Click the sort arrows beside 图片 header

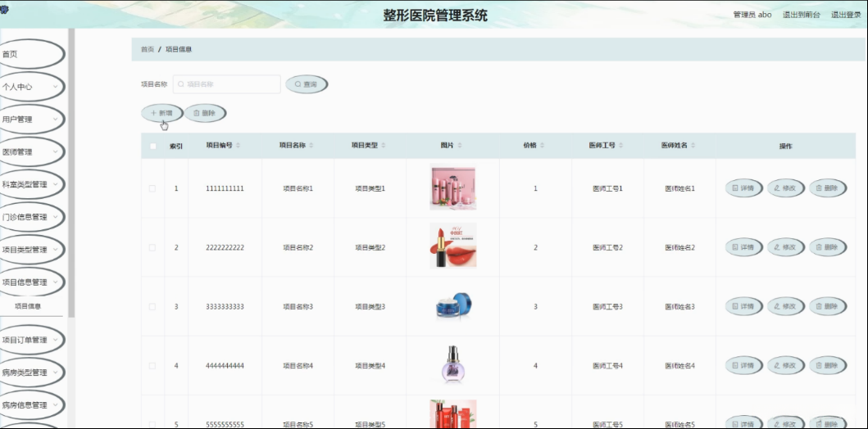click(x=460, y=146)
